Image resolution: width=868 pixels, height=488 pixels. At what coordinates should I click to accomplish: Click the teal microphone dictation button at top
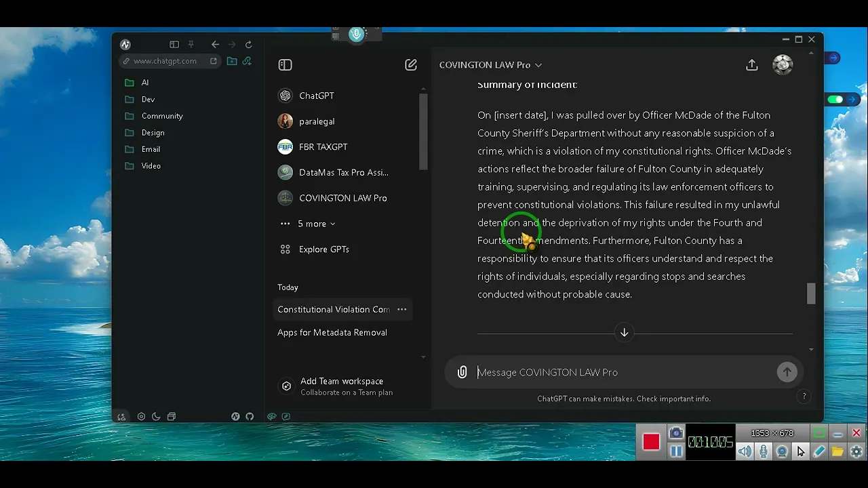(x=357, y=34)
